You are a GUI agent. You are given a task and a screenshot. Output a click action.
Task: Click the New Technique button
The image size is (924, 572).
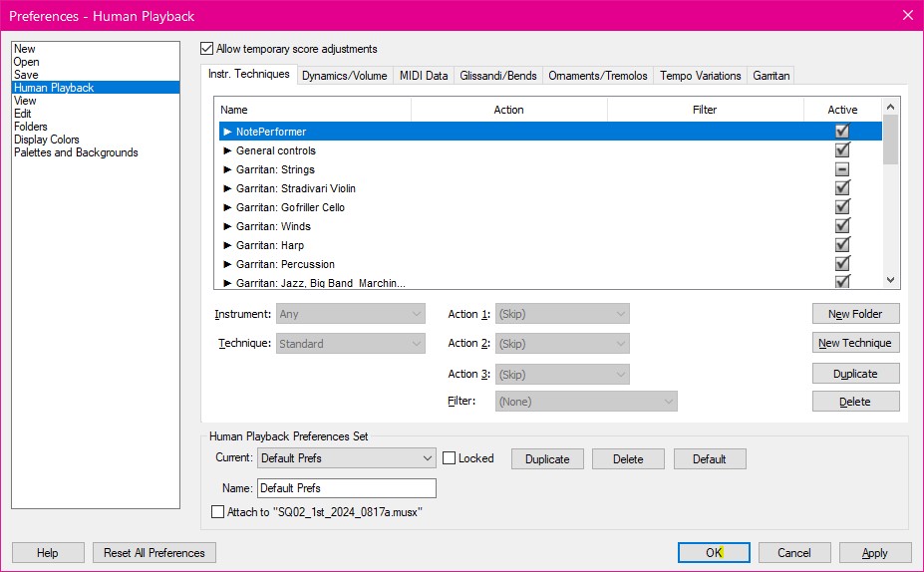(x=855, y=343)
